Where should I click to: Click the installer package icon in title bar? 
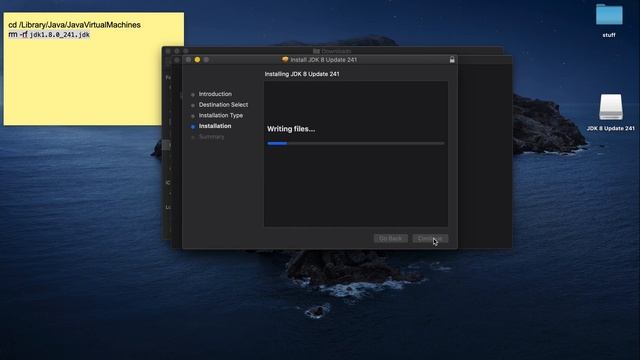(285, 60)
